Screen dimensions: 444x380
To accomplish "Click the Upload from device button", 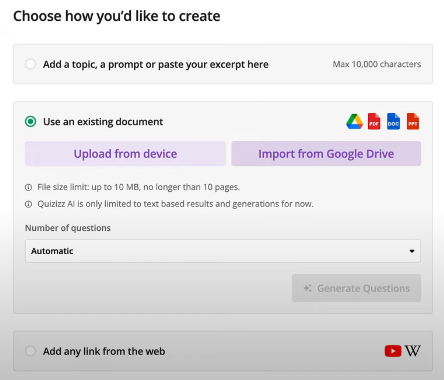I will point(125,154).
